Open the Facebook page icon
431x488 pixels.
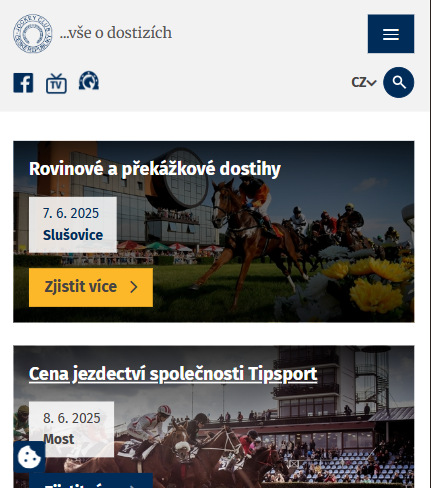point(23,83)
